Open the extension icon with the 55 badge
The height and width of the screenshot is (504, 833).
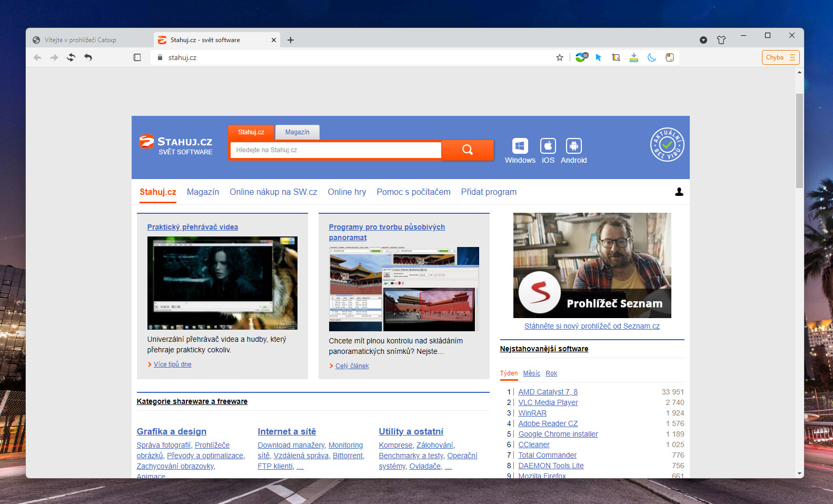pyautogui.click(x=581, y=57)
